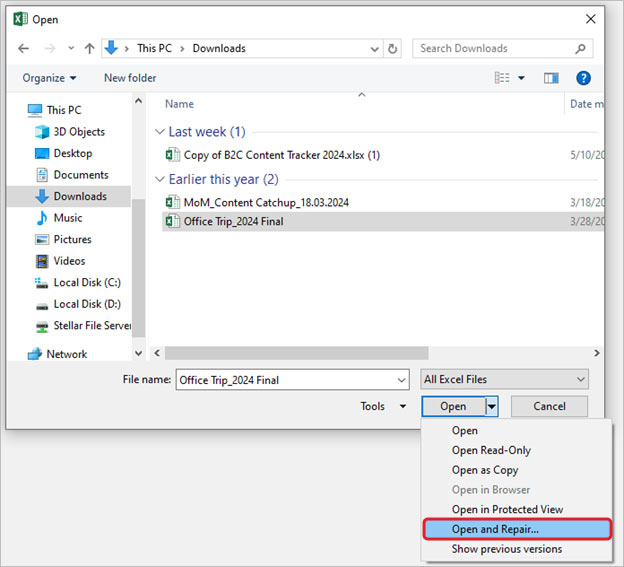Open the view options dropdown arrow
This screenshot has width=624, height=567.
pos(521,78)
